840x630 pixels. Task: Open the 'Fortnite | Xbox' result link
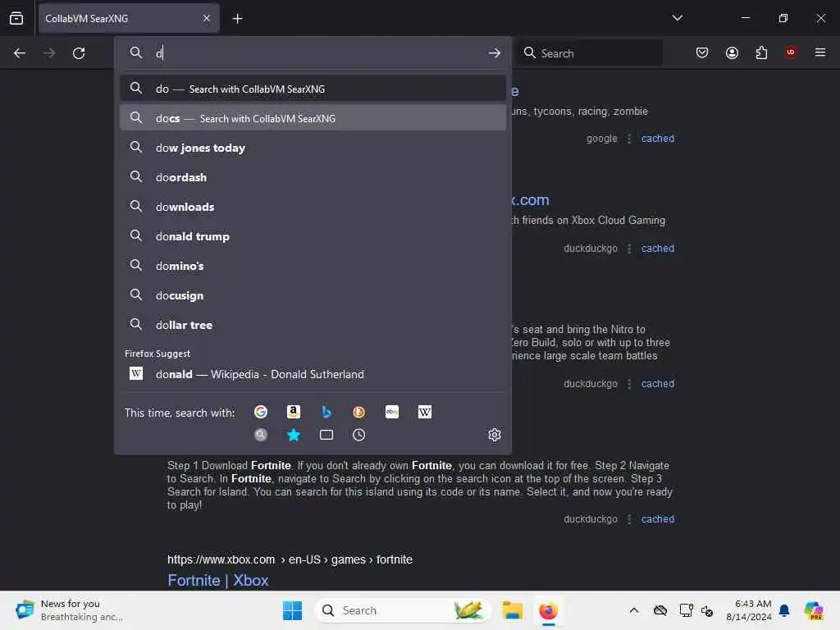pos(218,580)
